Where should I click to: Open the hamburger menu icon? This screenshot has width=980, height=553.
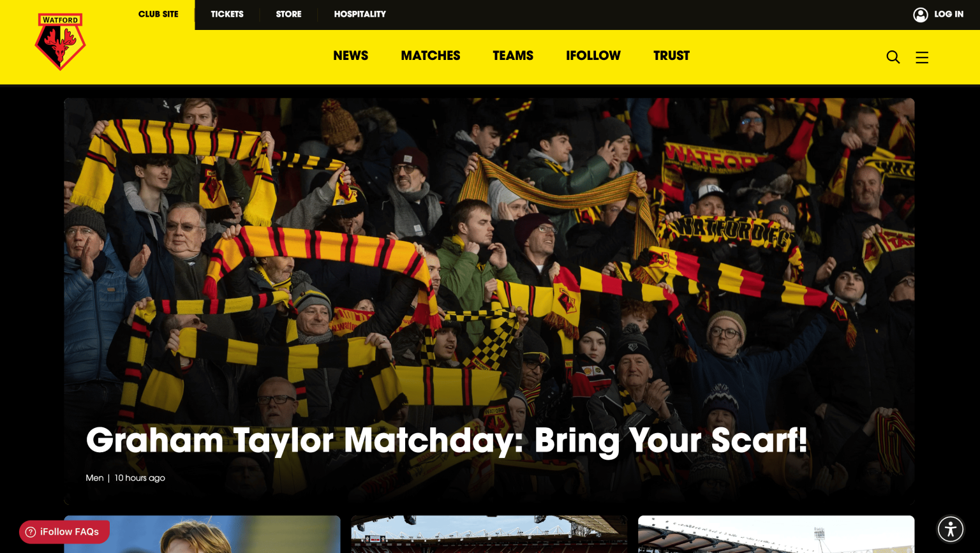pyautogui.click(x=922, y=57)
